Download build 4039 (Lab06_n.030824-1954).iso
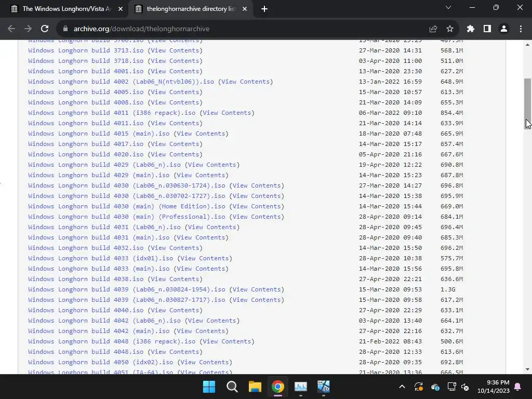Viewport: 532px width, 399px height. tap(127, 289)
